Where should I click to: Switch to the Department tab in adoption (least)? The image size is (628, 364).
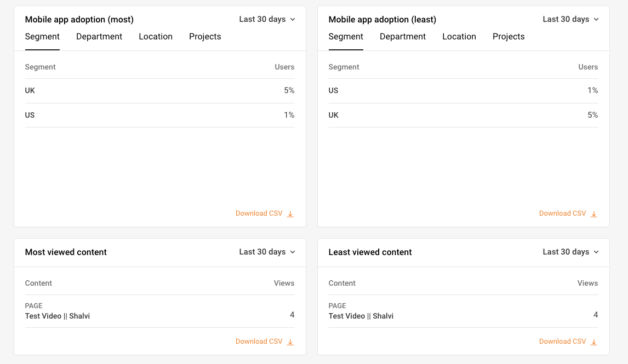pyautogui.click(x=403, y=37)
